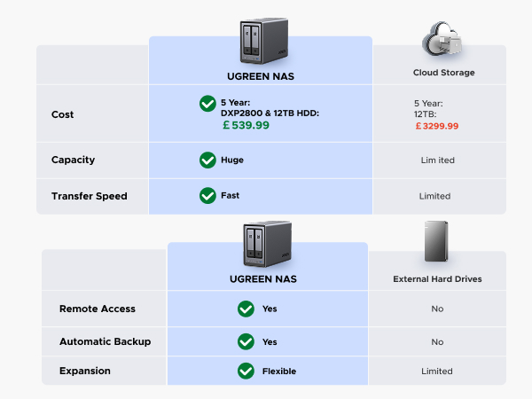The height and width of the screenshot is (399, 532).
Task: Select the Capacity row label
Action: pos(73,160)
